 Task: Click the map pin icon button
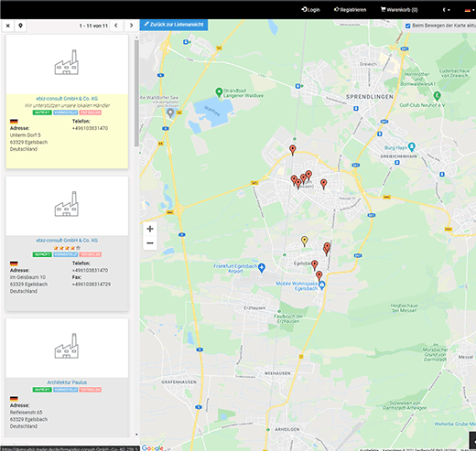tap(20, 26)
